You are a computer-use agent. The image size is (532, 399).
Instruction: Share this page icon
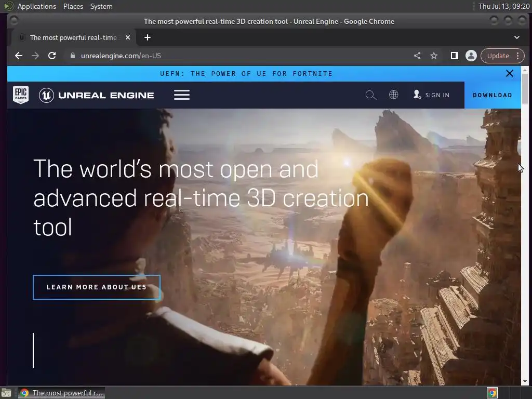coord(417,56)
